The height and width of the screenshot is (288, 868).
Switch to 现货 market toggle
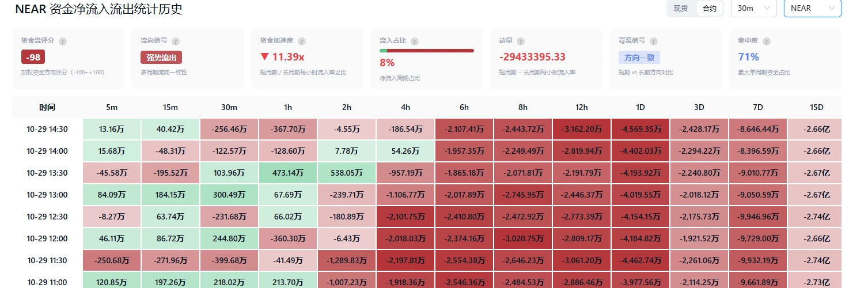681,9
